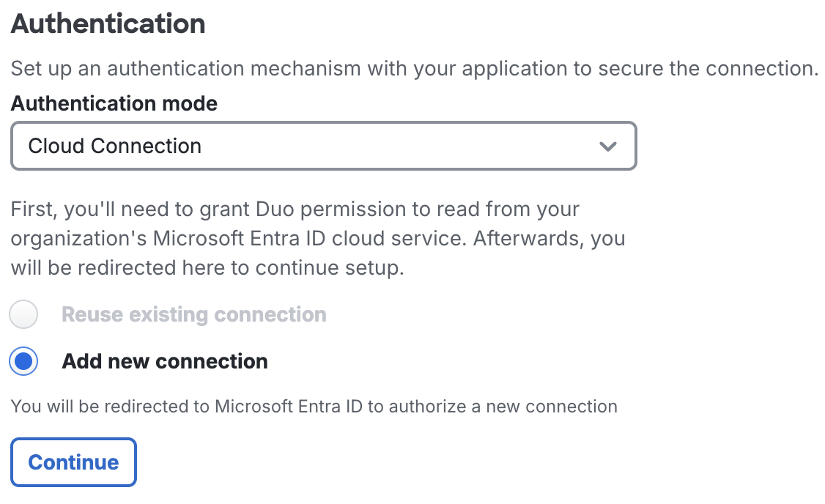The width and height of the screenshot is (825, 504).
Task: Click the disabled radio circle above Add new connection
Action: pos(23,314)
